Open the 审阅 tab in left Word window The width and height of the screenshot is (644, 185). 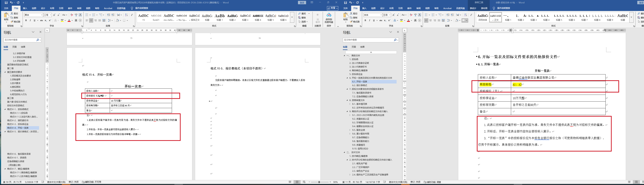[79, 8]
